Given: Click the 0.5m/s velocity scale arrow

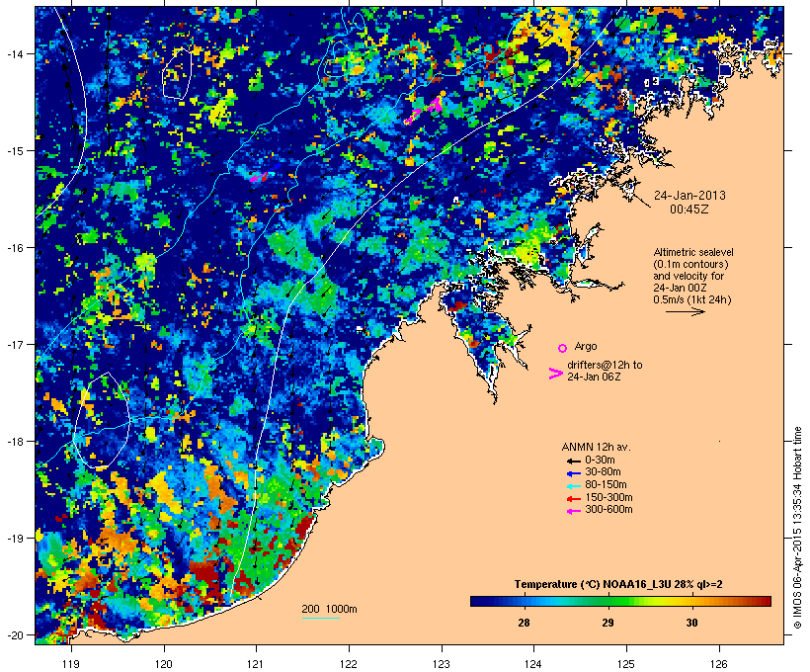Looking at the screenshot, I should click(685, 311).
